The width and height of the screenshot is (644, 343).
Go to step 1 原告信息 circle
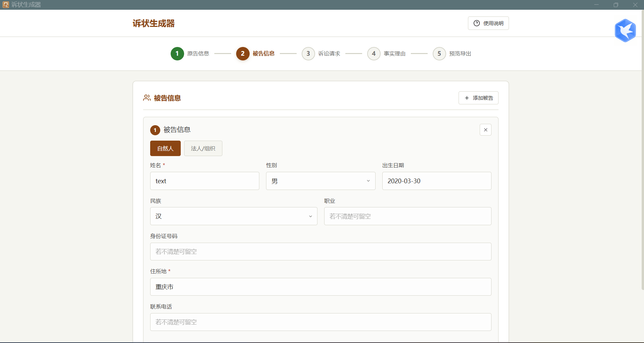point(177,54)
